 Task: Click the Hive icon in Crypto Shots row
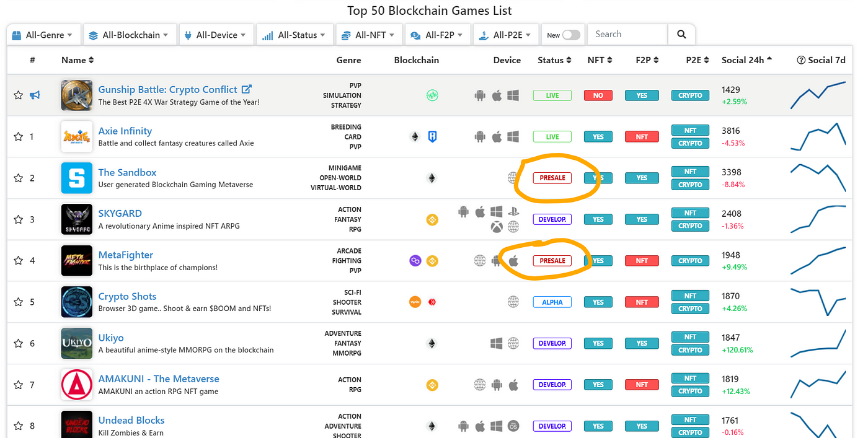coord(433,302)
